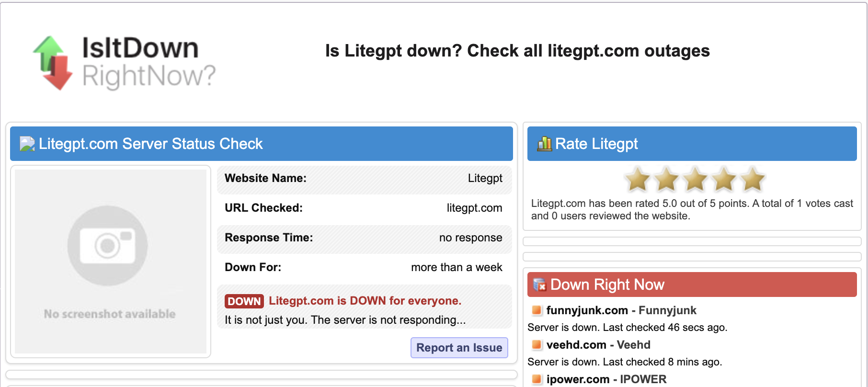The width and height of the screenshot is (868, 387).
Task: Click the orange icon next to veehd.com
Action: (537, 344)
